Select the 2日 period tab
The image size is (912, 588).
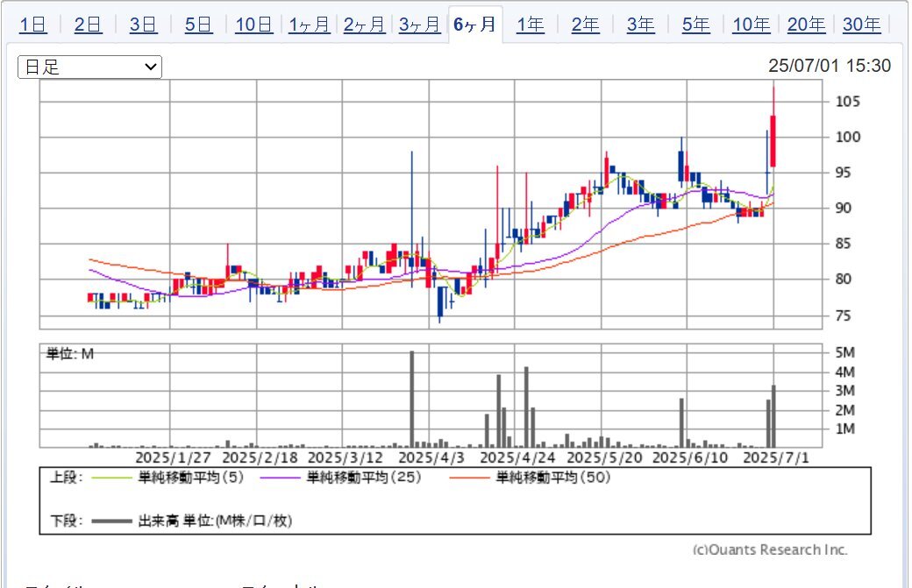88,25
